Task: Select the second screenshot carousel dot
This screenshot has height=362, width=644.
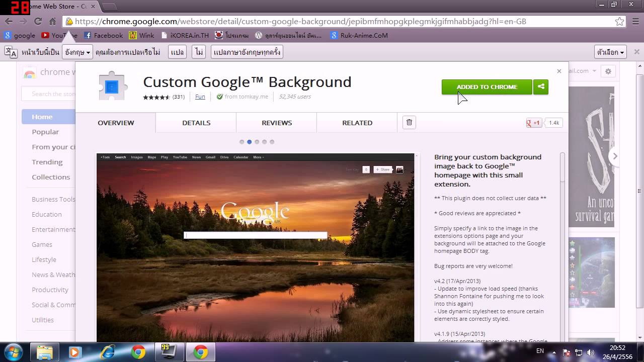Action: click(x=249, y=142)
